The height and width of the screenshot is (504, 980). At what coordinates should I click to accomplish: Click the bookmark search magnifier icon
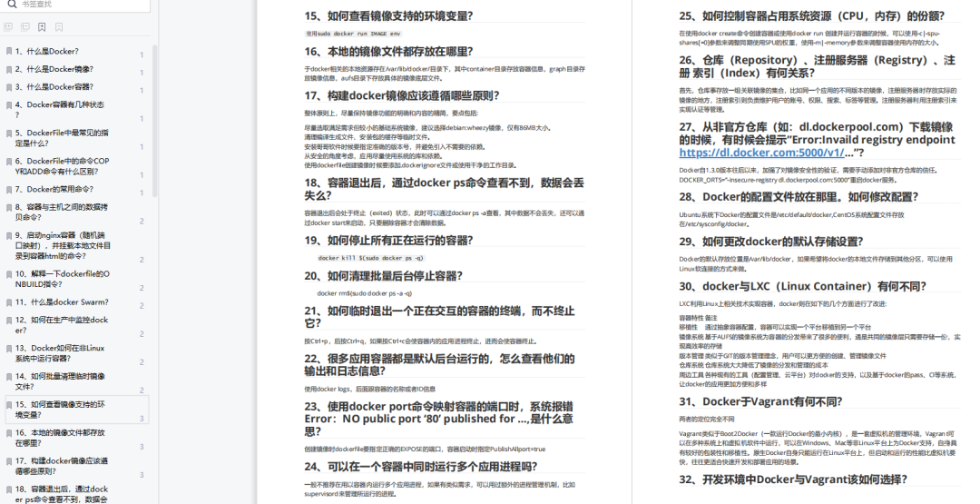[x=12, y=5]
